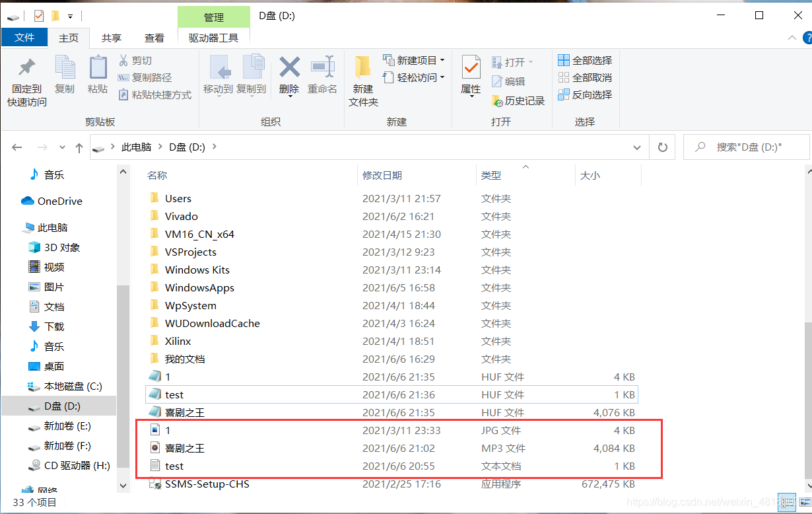This screenshot has width=812, height=514.
Task: Click the Refresh button beside address bar
Action: point(663,147)
